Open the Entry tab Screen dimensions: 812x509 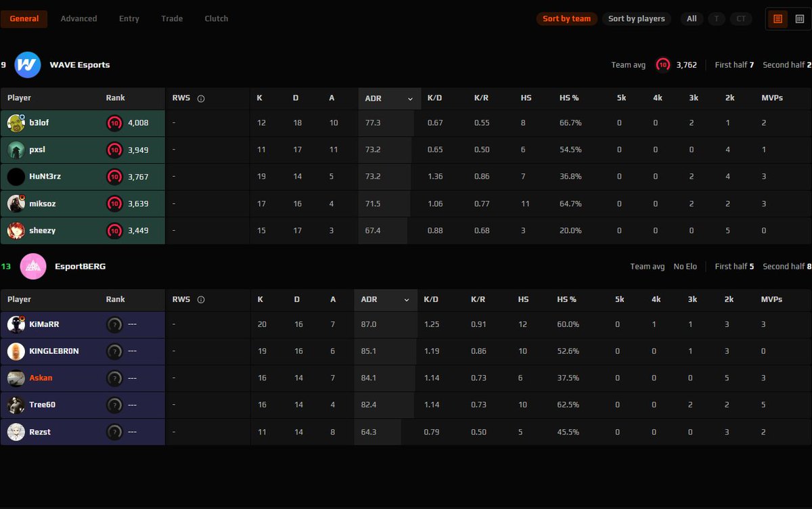129,19
